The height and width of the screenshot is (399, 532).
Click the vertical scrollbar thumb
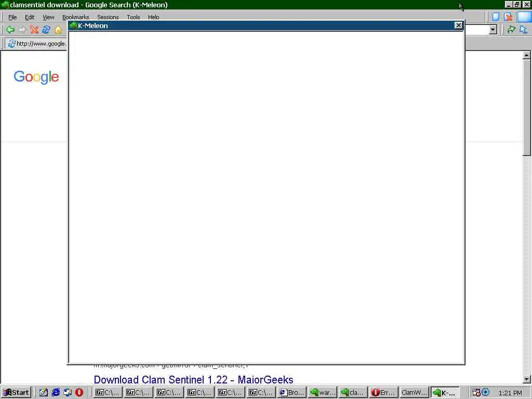pos(527,108)
